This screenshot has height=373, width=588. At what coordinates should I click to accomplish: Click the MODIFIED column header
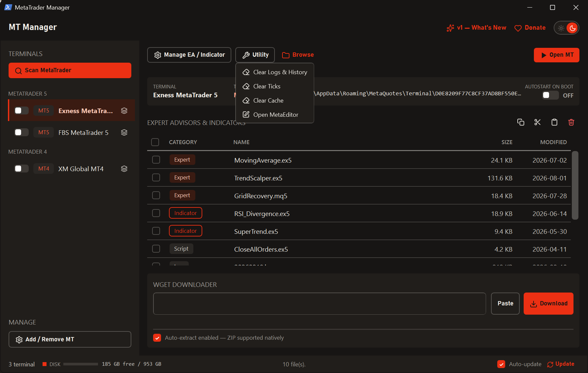(x=553, y=142)
